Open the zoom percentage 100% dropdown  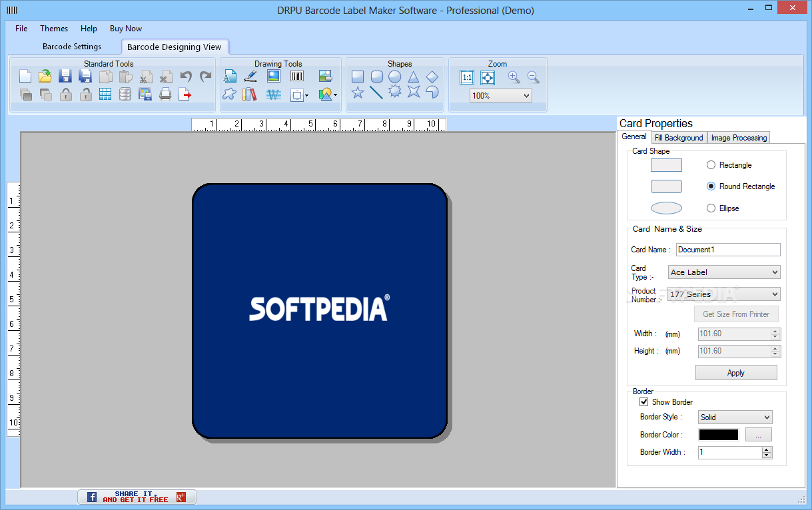coord(500,96)
